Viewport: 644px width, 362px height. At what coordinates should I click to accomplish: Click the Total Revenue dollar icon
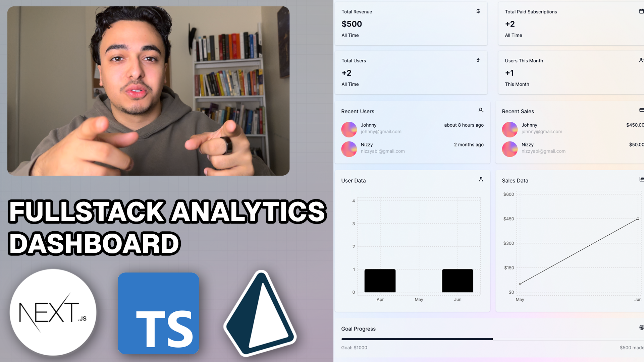coord(478,11)
